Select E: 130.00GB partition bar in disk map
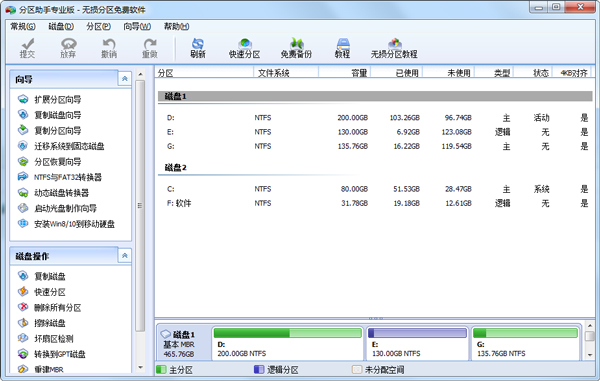The height and width of the screenshot is (381, 600). (417, 343)
